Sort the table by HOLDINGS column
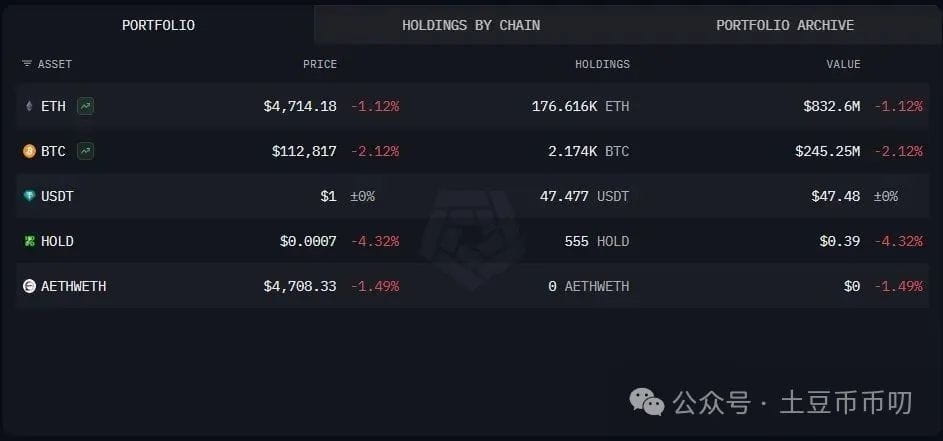943x441 pixels. [602, 64]
